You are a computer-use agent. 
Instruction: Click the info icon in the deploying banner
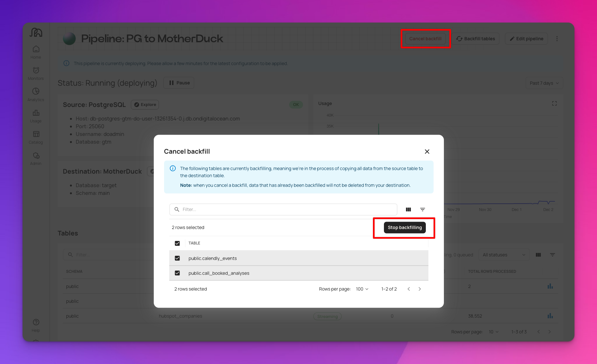pos(66,63)
